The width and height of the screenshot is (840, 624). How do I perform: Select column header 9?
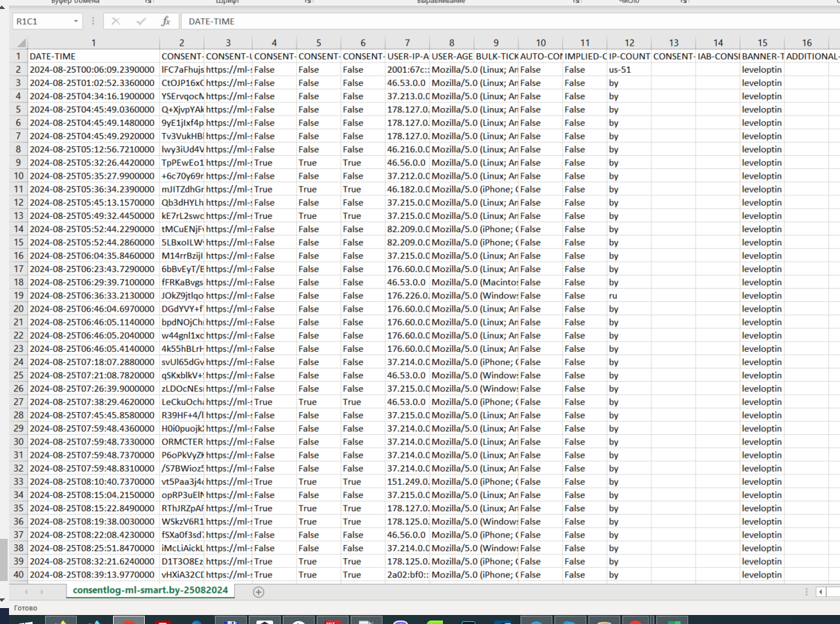click(496, 43)
